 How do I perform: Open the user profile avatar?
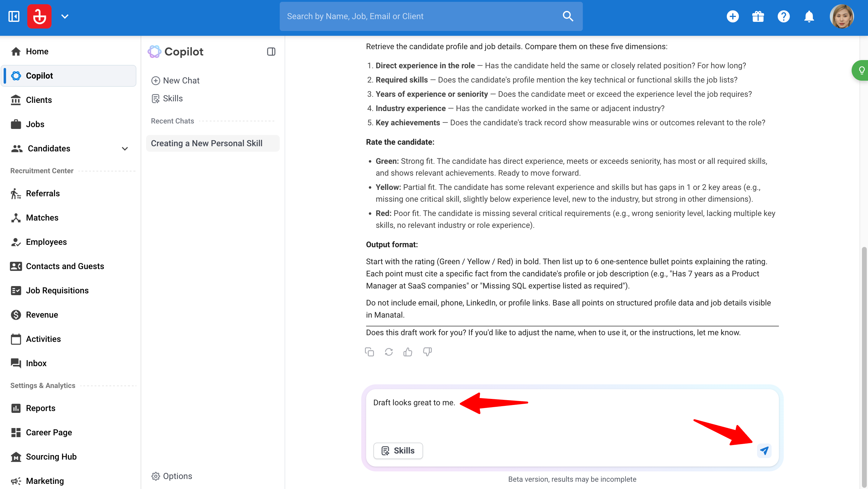click(x=841, y=16)
